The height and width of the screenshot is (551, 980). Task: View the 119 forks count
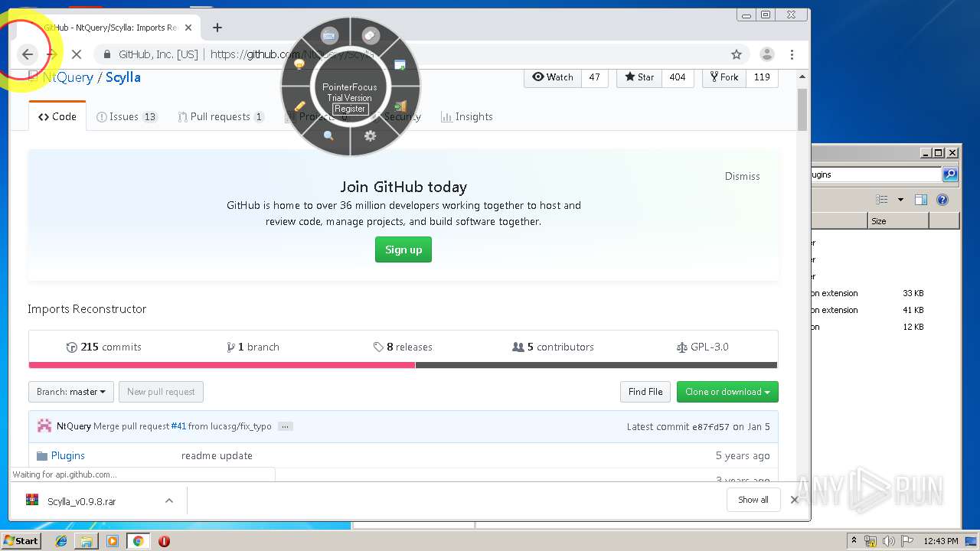coord(762,77)
